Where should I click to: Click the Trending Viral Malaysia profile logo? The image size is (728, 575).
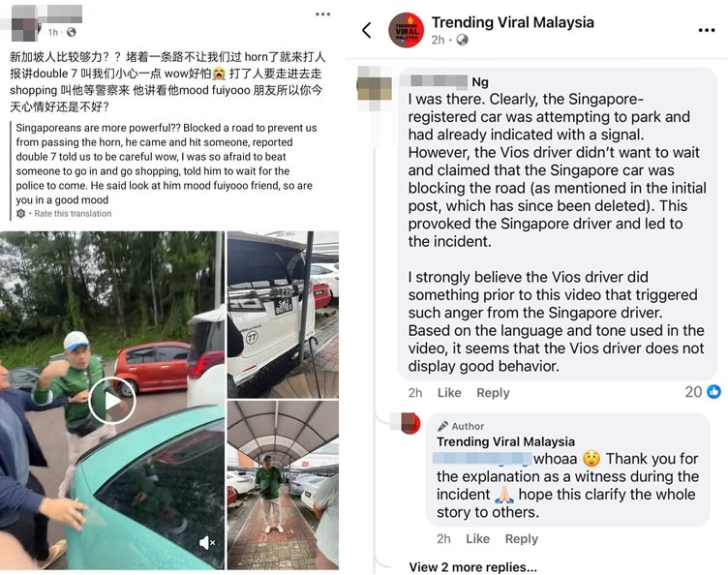pos(406,30)
